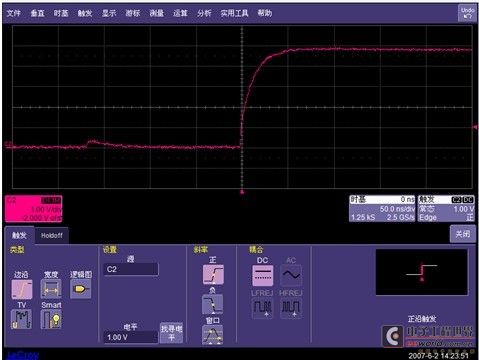Enable HFREJ coupling
The height and width of the screenshot is (360, 479).
[x=291, y=308]
